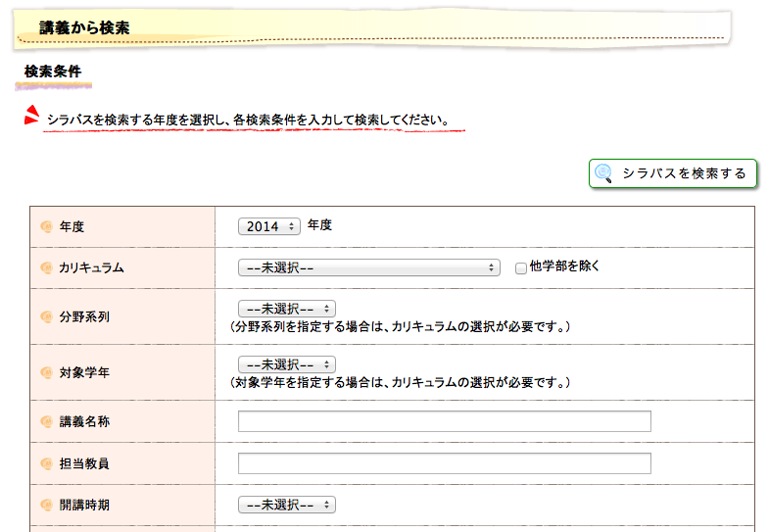Click the bullet icon beside 対象学年
This screenshot has height=532, width=769.
click(46, 372)
